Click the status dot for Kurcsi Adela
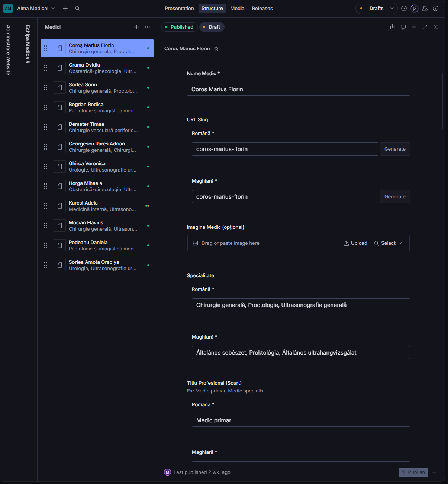448x484 pixels. click(x=147, y=206)
